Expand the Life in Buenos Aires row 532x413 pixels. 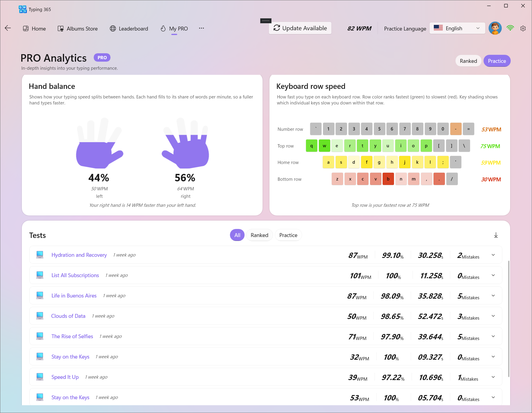click(493, 296)
